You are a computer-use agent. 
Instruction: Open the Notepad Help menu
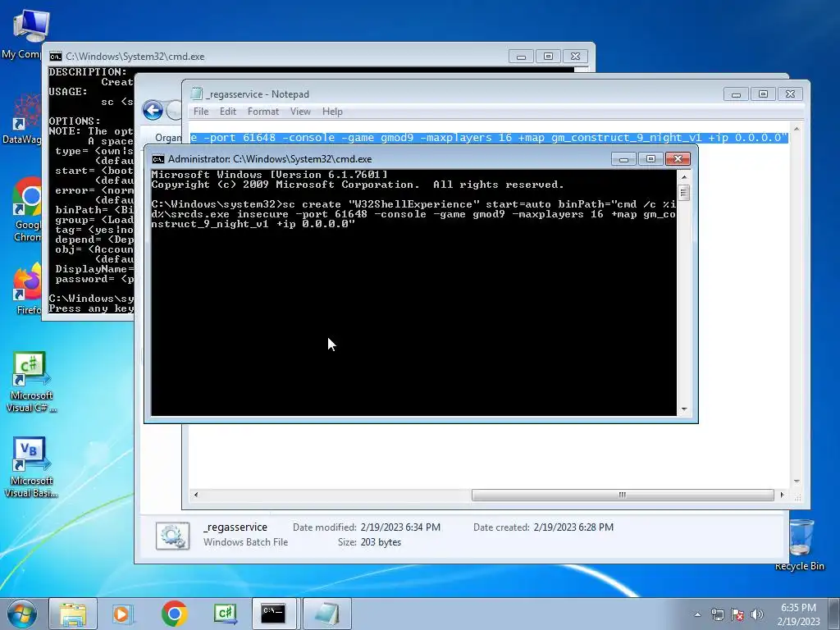(x=332, y=112)
